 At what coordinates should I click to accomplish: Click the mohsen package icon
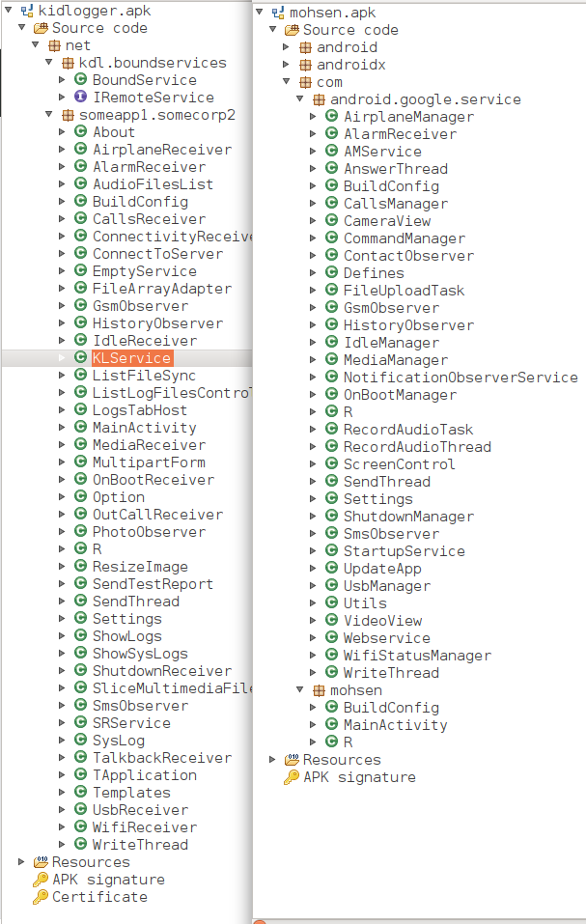point(319,690)
